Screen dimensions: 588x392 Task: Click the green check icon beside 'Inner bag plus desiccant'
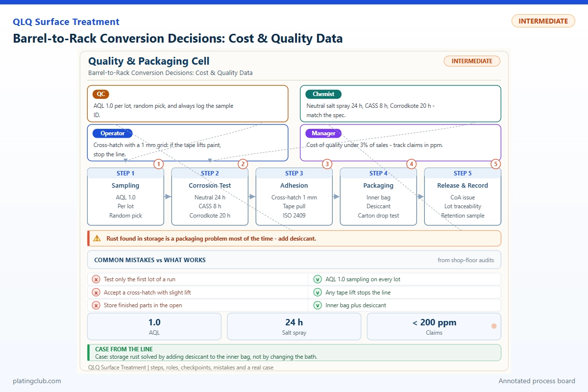(x=318, y=305)
